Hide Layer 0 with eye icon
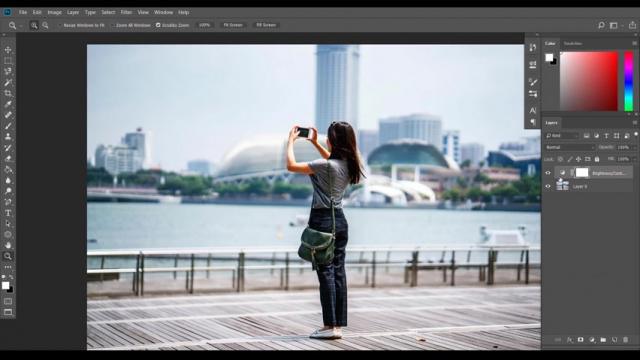This screenshot has width=640, height=360. (548, 187)
